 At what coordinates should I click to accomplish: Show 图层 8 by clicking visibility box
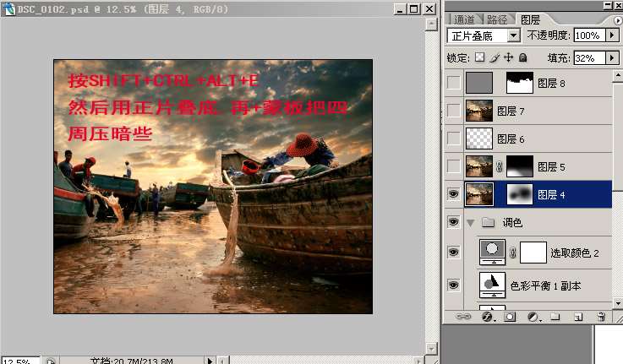pyautogui.click(x=454, y=83)
